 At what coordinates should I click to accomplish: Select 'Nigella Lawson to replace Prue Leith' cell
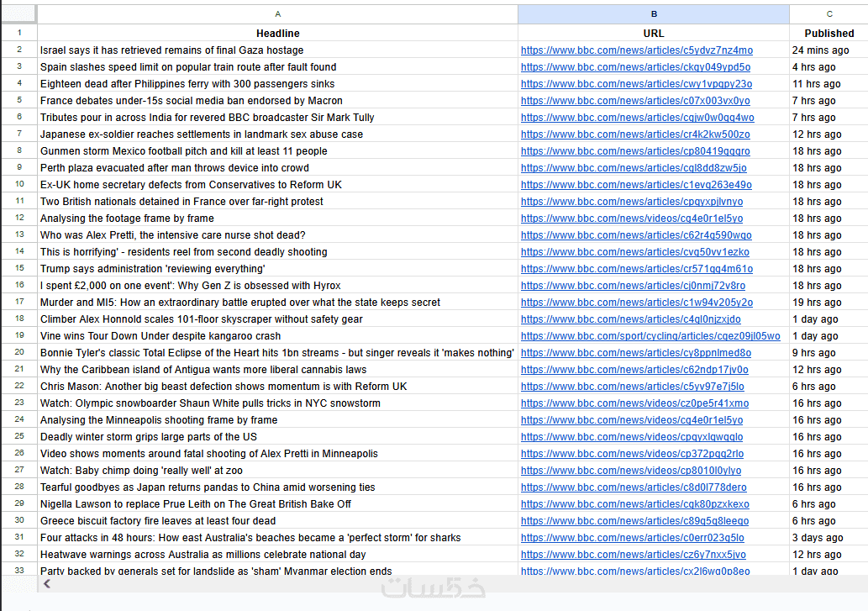(x=277, y=504)
